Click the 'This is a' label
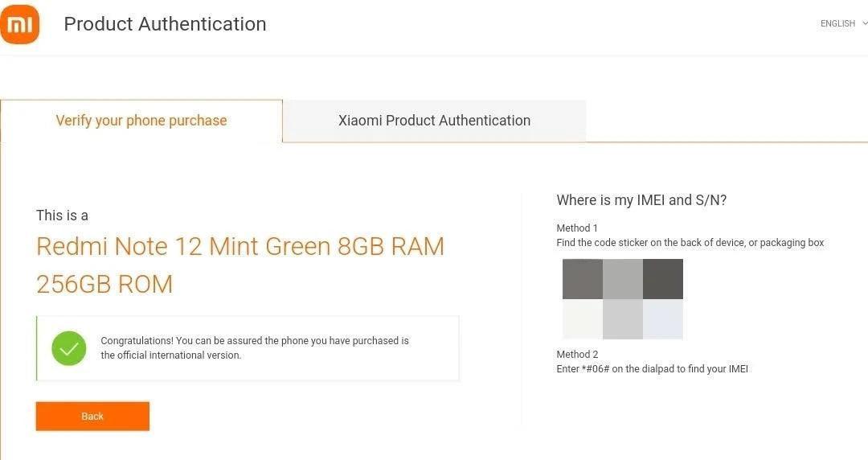 pyautogui.click(x=62, y=216)
